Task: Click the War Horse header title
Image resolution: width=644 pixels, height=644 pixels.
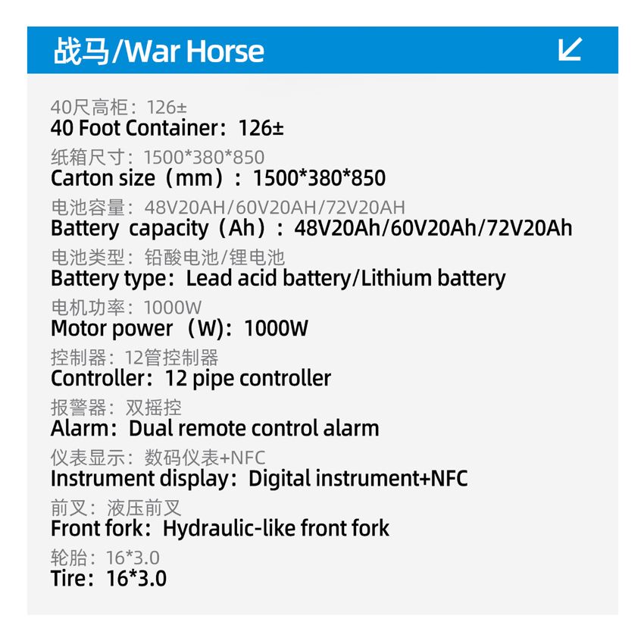Action: point(159,52)
